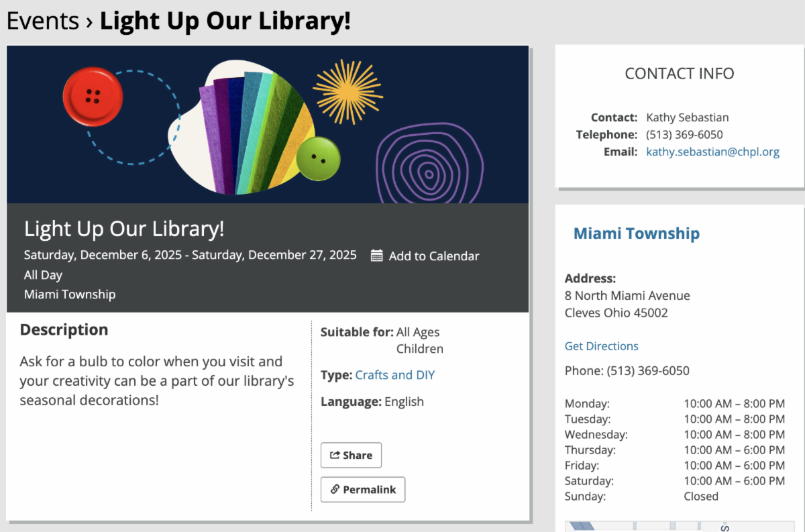Open the Share button
Image resolution: width=805 pixels, height=532 pixels.
point(351,455)
